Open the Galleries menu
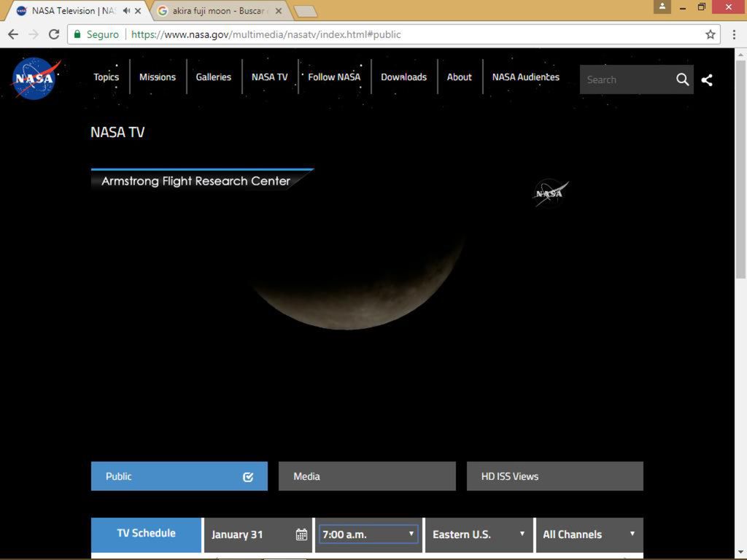Screen dimensions: 747x560 pyautogui.click(x=214, y=77)
